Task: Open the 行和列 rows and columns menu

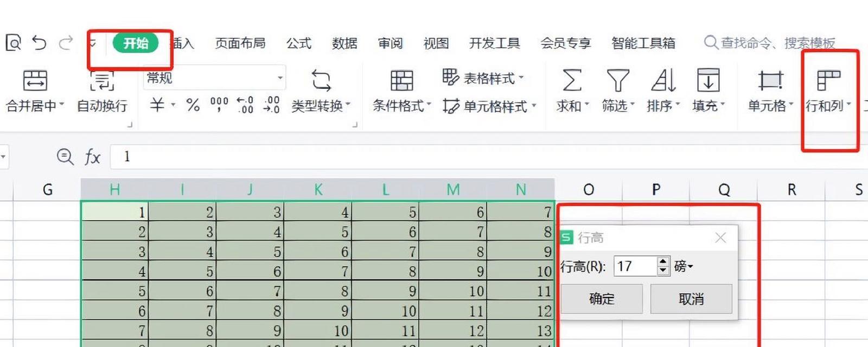Action: point(828,92)
